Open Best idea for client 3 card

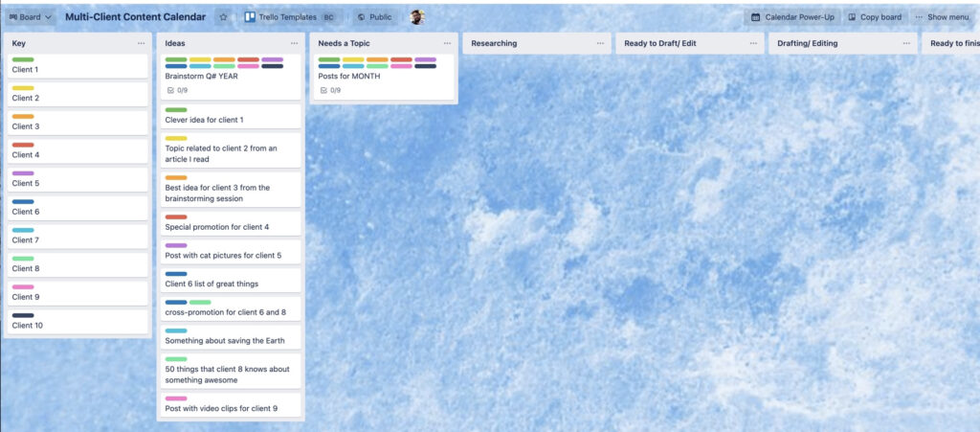pos(231,190)
